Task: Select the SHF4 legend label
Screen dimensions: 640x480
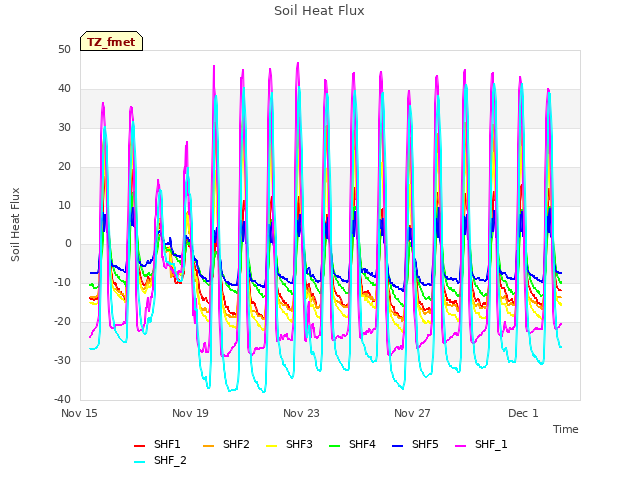Action: 362,444
